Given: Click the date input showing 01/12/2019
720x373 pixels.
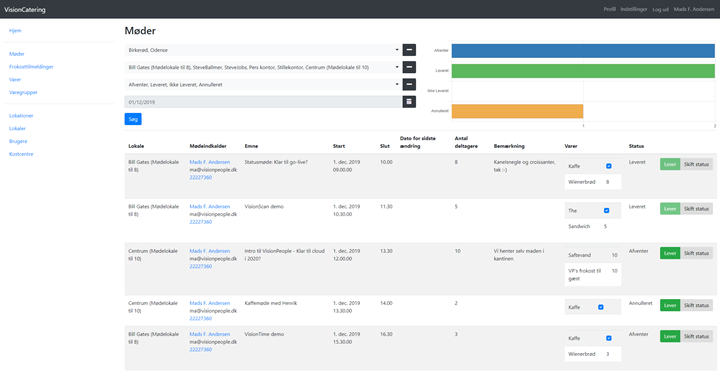Looking at the screenshot, I should tap(264, 102).
